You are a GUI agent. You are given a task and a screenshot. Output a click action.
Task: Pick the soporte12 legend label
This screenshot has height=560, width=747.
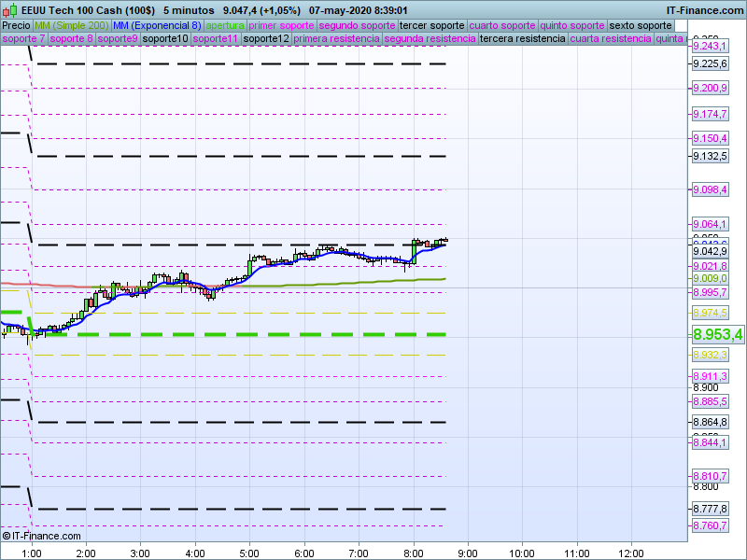point(266,39)
